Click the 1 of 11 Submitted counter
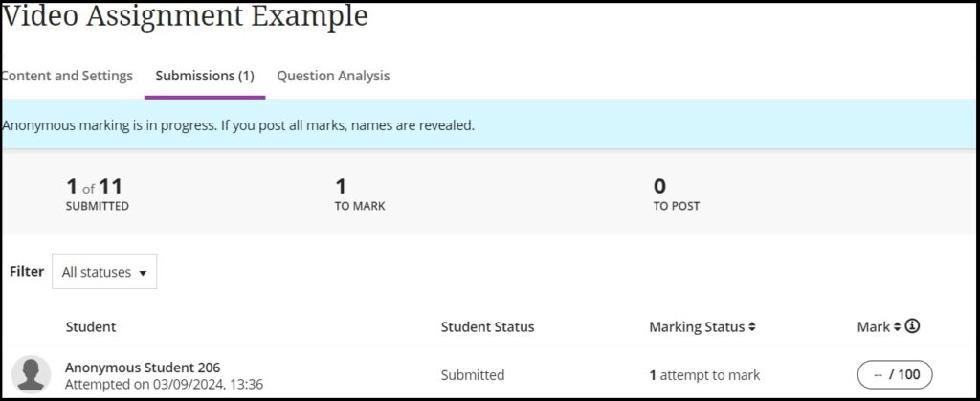This screenshot has height=401, width=980. coord(97,194)
